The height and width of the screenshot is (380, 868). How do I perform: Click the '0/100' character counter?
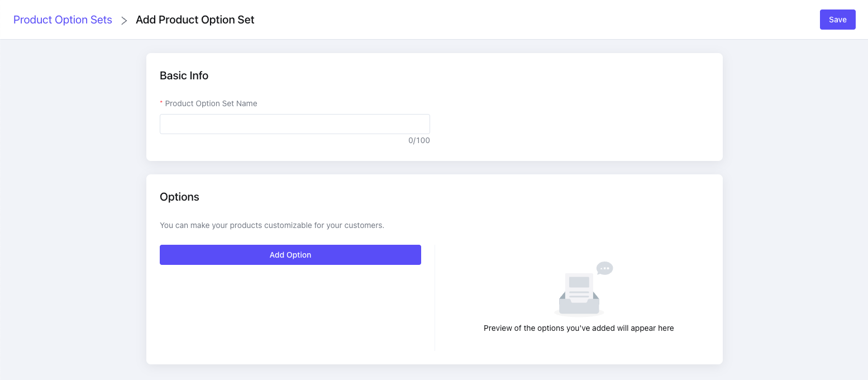pos(419,140)
